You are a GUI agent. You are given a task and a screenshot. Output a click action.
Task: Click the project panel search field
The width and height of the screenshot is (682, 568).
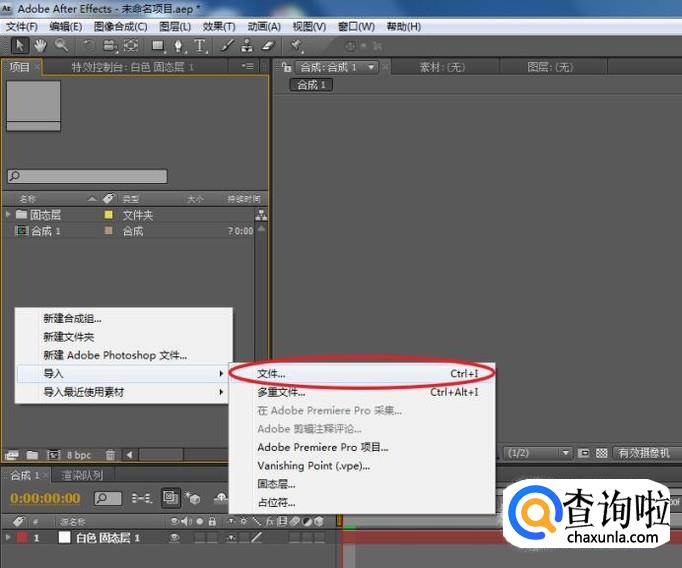(x=88, y=176)
